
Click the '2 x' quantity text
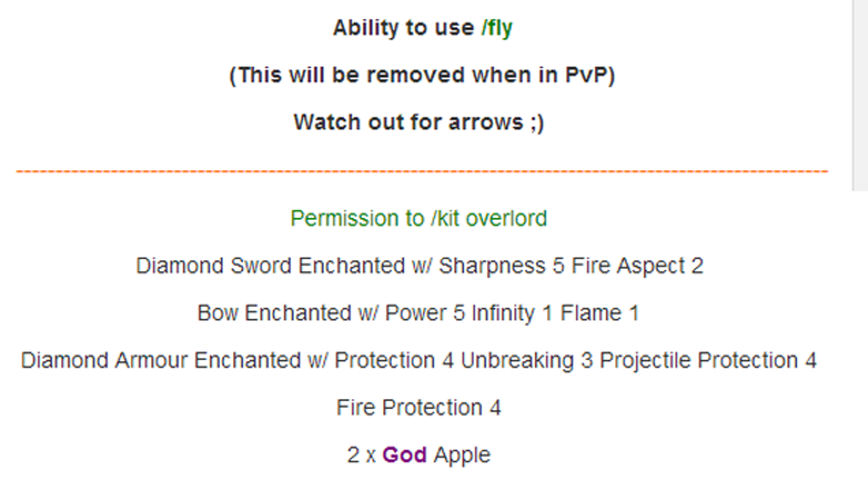click(362, 455)
